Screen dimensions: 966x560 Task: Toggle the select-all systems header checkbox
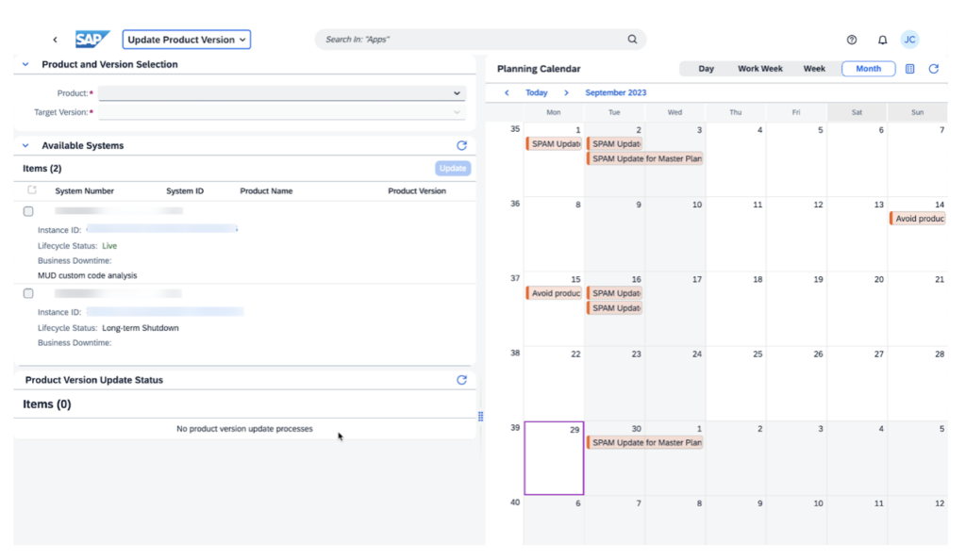pyautogui.click(x=31, y=190)
